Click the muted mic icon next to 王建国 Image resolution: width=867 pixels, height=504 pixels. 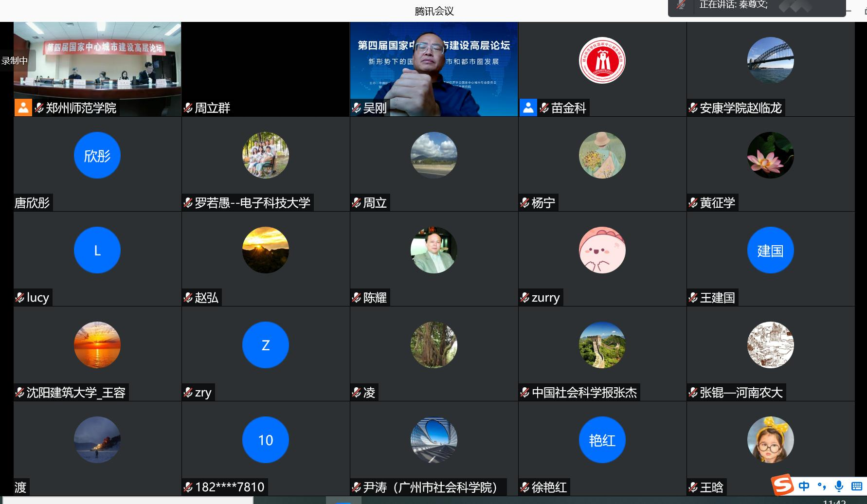tap(693, 298)
